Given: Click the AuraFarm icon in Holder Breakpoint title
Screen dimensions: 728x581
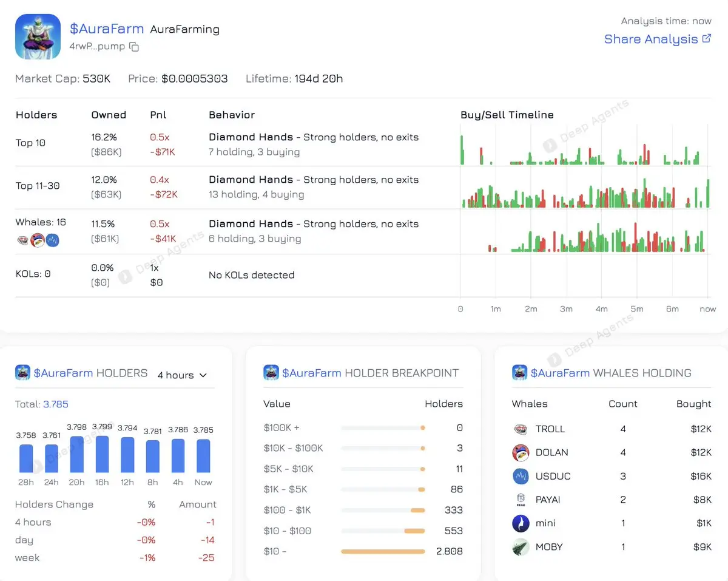Looking at the screenshot, I should (x=271, y=373).
